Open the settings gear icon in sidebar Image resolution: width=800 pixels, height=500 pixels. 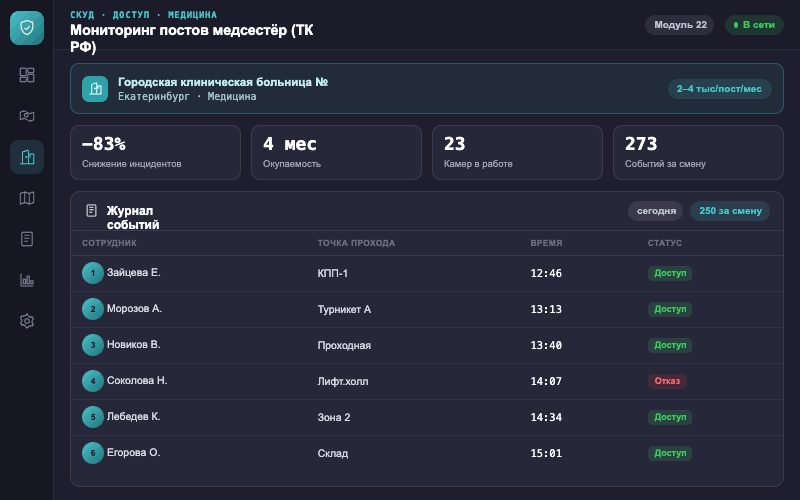point(27,321)
